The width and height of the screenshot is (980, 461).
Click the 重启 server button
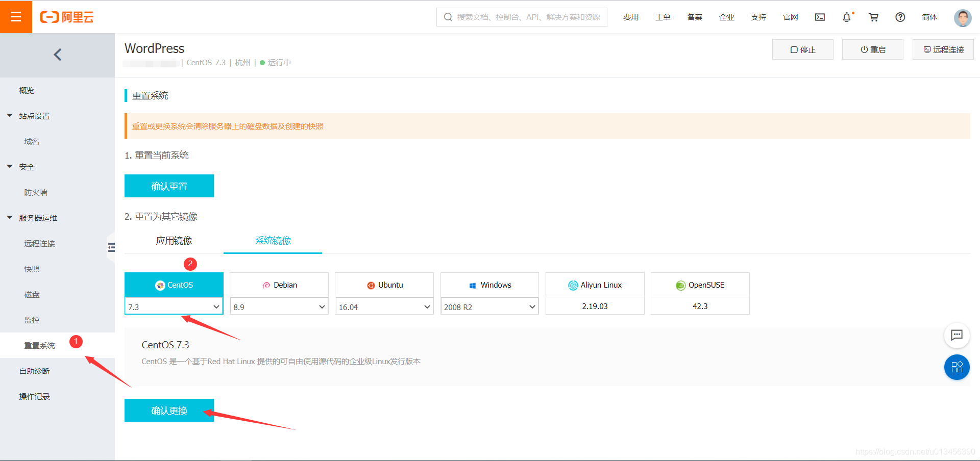pos(873,49)
